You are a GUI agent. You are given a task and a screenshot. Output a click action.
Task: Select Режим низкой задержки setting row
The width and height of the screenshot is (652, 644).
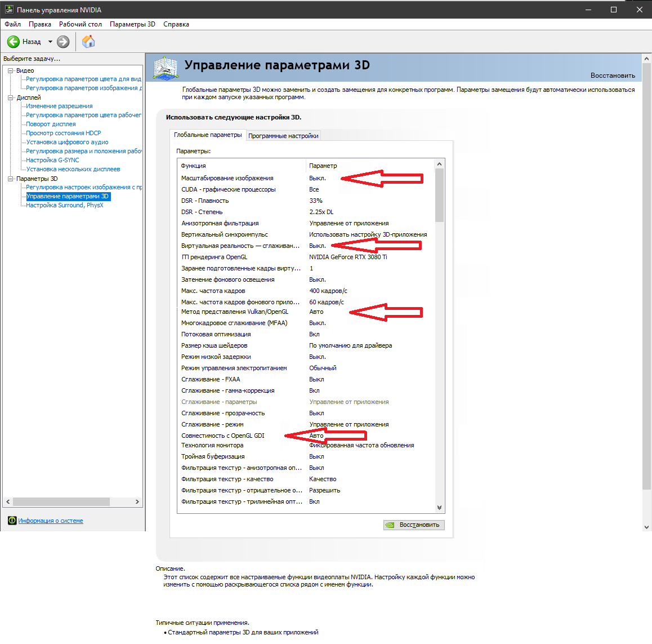tap(216, 357)
